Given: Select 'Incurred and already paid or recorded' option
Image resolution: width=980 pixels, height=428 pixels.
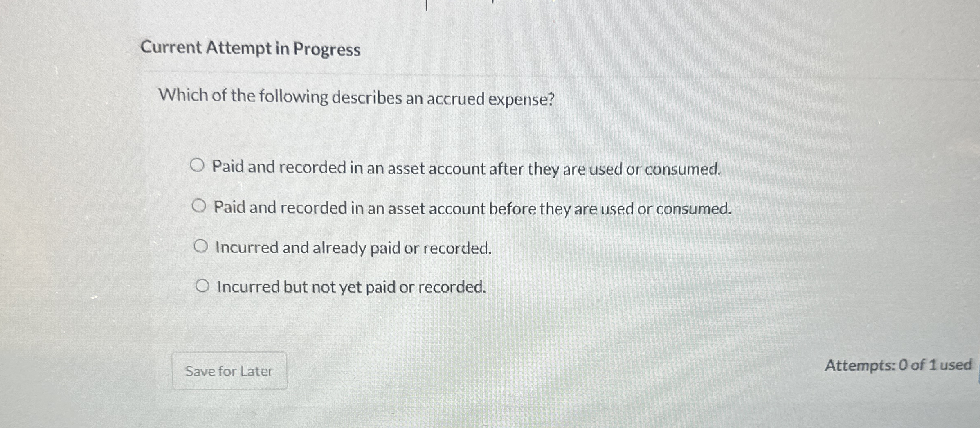Looking at the screenshot, I should (x=202, y=247).
